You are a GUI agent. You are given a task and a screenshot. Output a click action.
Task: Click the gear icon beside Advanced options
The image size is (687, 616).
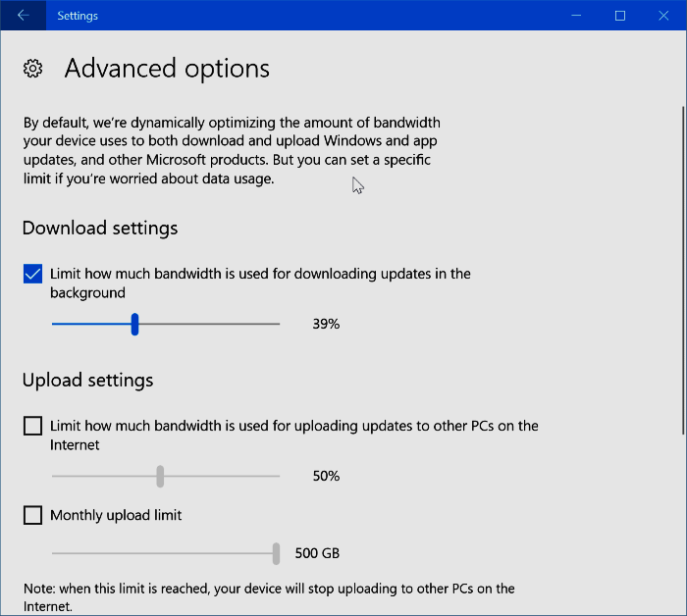tap(32, 69)
